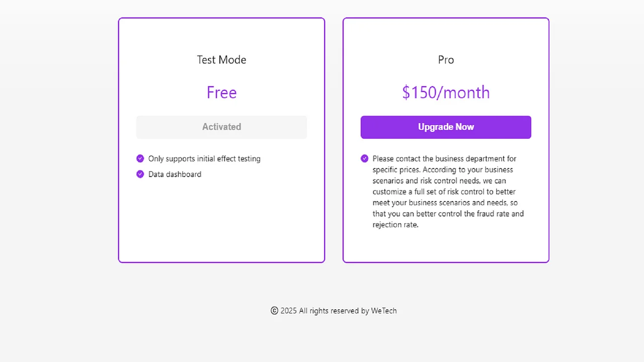Click the purple Upgrade Now button
Screen dimensions: 644x362
tap(446, 127)
